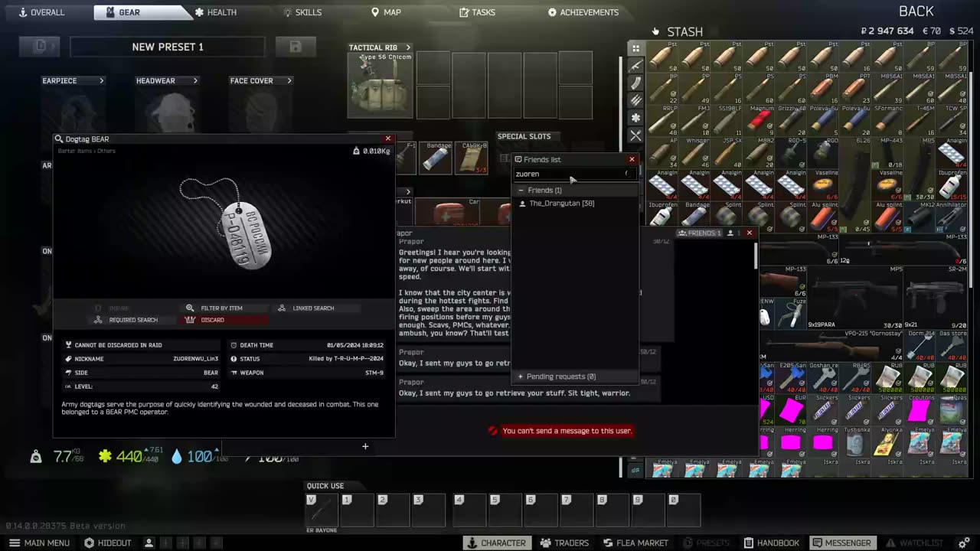
Task: Expand the Tactical Rig slot arrow
Action: click(408, 47)
